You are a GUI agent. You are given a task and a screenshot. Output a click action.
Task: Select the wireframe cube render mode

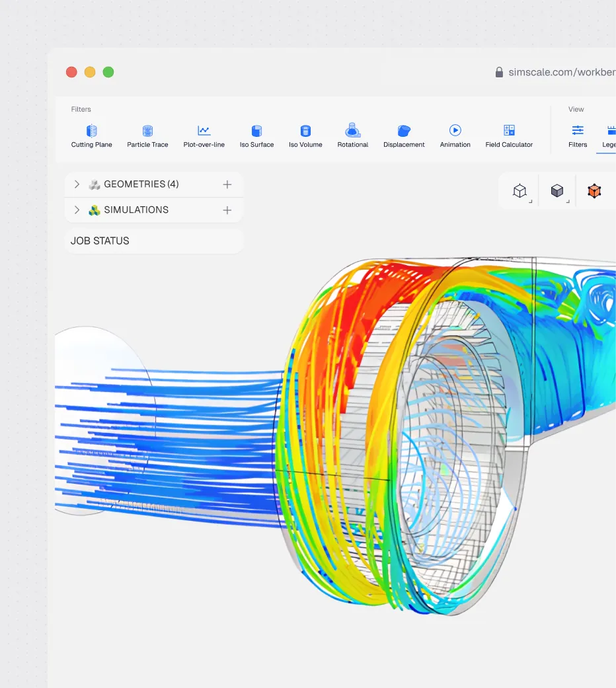(x=520, y=191)
